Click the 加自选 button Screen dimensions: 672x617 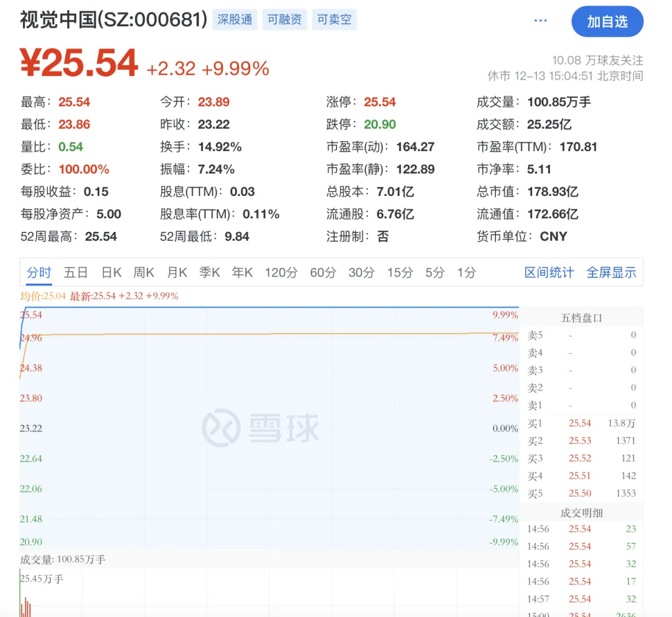pyautogui.click(x=607, y=21)
